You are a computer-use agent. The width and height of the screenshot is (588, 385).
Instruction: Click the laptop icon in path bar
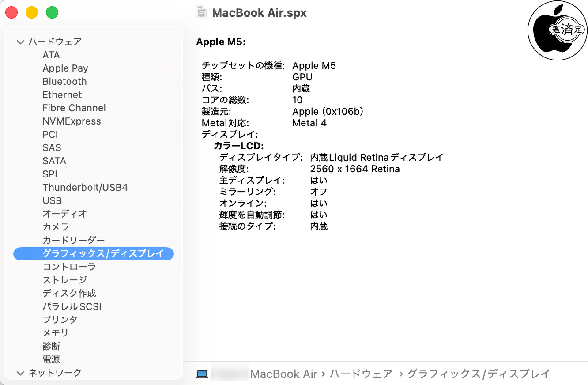pyautogui.click(x=202, y=374)
